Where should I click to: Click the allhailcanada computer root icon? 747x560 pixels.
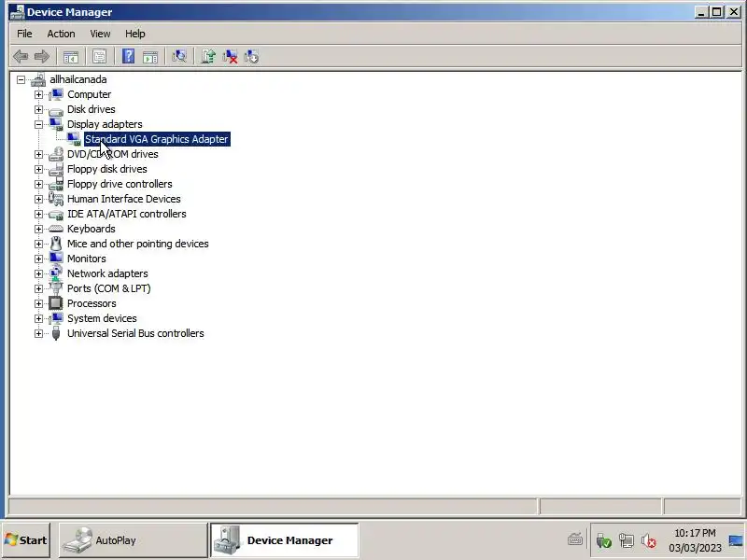[x=38, y=79]
